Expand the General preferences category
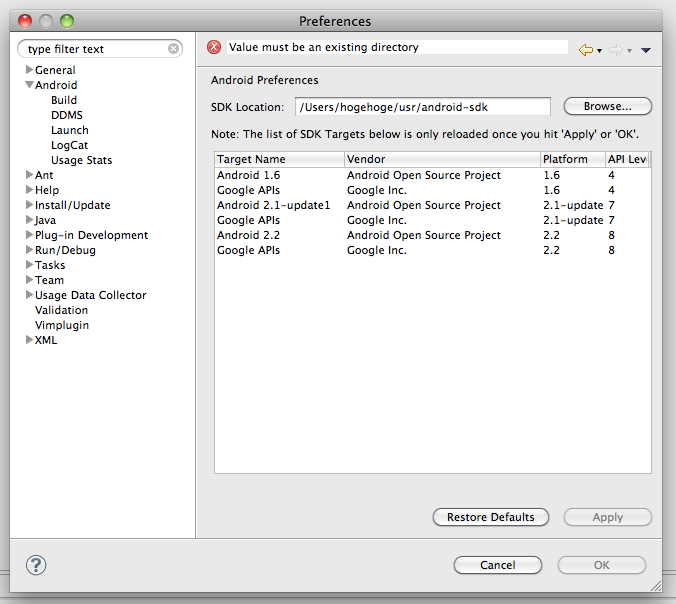The height and width of the screenshot is (604, 676). (29, 70)
